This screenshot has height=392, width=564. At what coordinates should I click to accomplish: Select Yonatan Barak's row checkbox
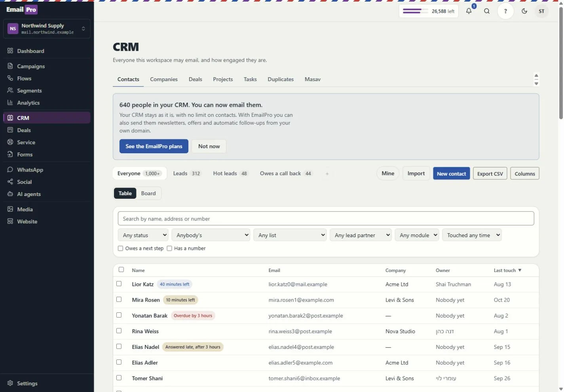coord(119,315)
